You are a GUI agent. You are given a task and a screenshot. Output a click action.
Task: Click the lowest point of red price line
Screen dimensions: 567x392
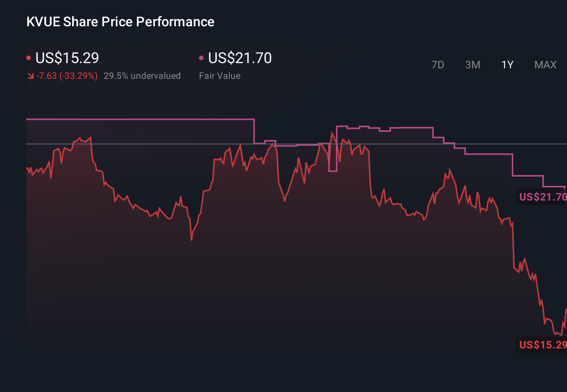[x=561, y=335]
